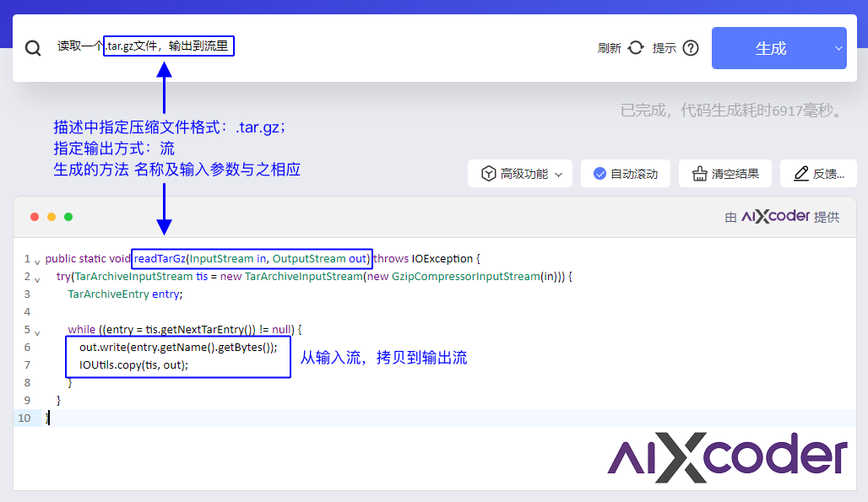868x502 pixels.
Task: Open the 提示 question mark help icon
Action: pos(690,47)
